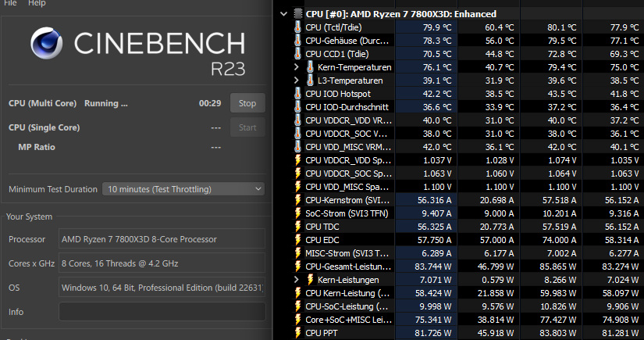Click the OS field showing Windows 10

pyautogui.click(x=162, y=288)
